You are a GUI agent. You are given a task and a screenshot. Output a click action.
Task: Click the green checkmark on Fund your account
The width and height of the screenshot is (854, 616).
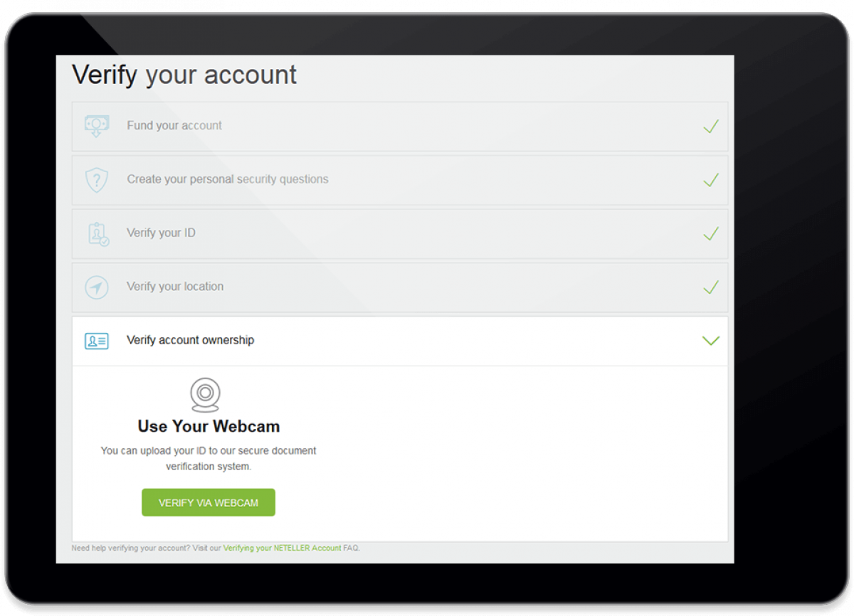pyautogui.click(x=710, y=127)
